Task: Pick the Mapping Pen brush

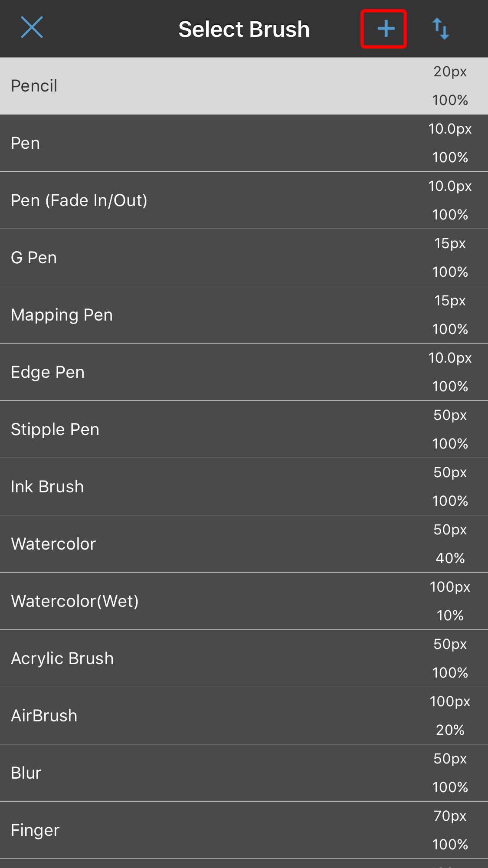Action: coord(174,314)
